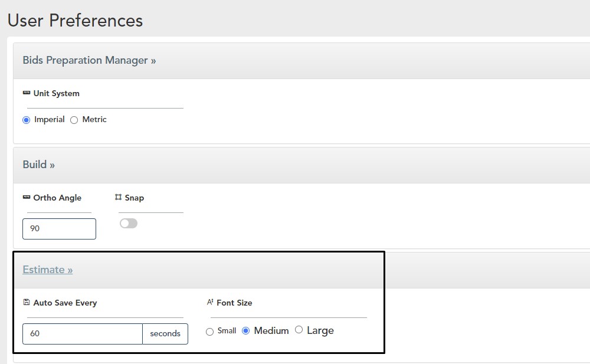Click the Font Size label text
Screen dimensions: 590x364
tap(234, 303)
